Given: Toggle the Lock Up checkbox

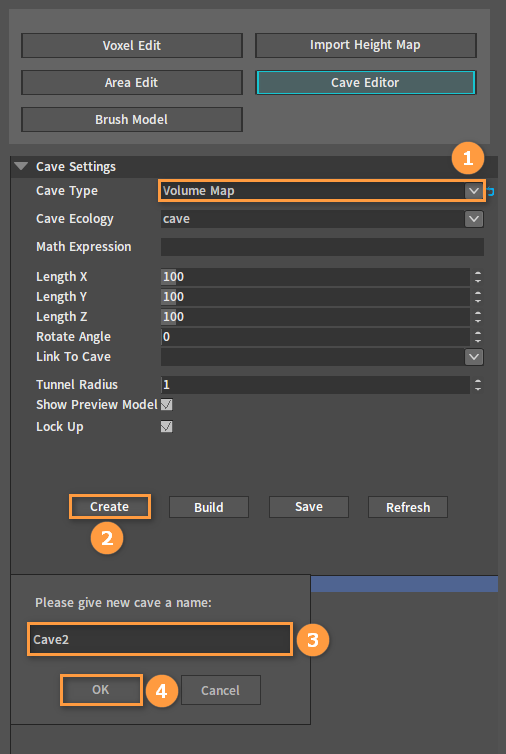Looking at the screenshot, I should pyautogui.click(x=166, y=427).
